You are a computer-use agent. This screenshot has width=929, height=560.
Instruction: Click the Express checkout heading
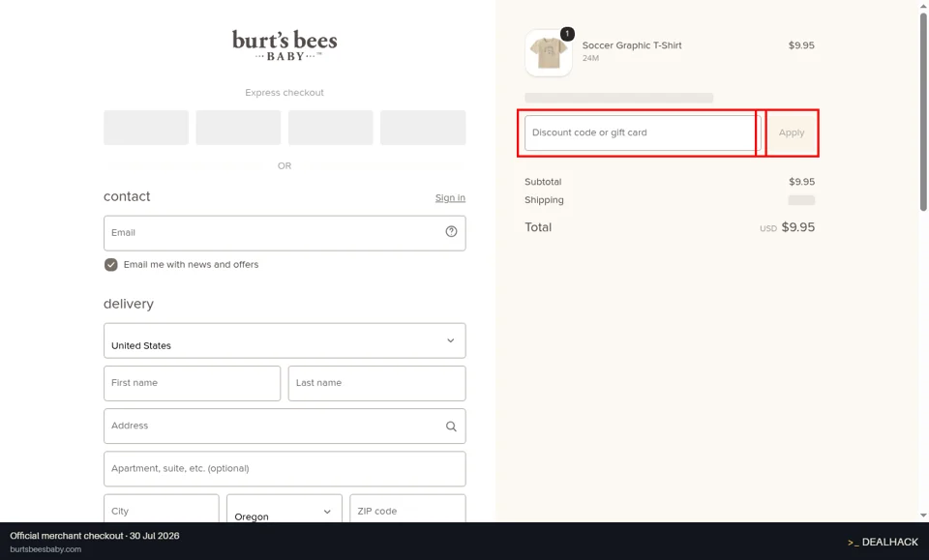coord(285,92)
